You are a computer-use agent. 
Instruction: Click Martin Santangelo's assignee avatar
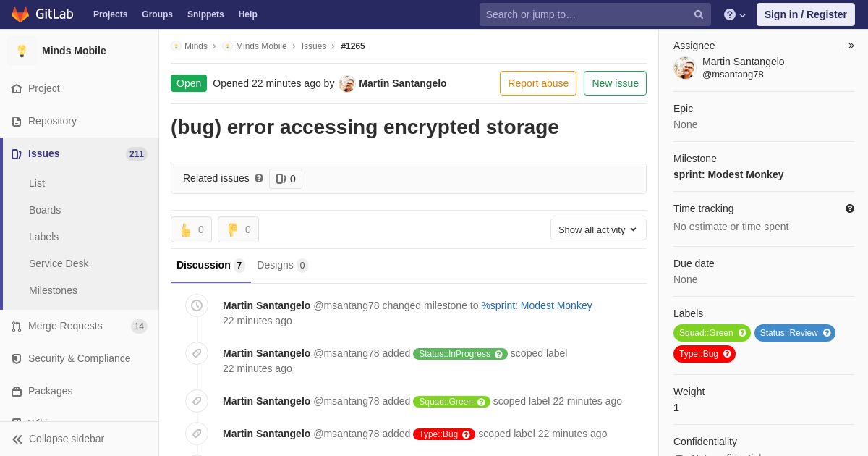click(684, 68)
